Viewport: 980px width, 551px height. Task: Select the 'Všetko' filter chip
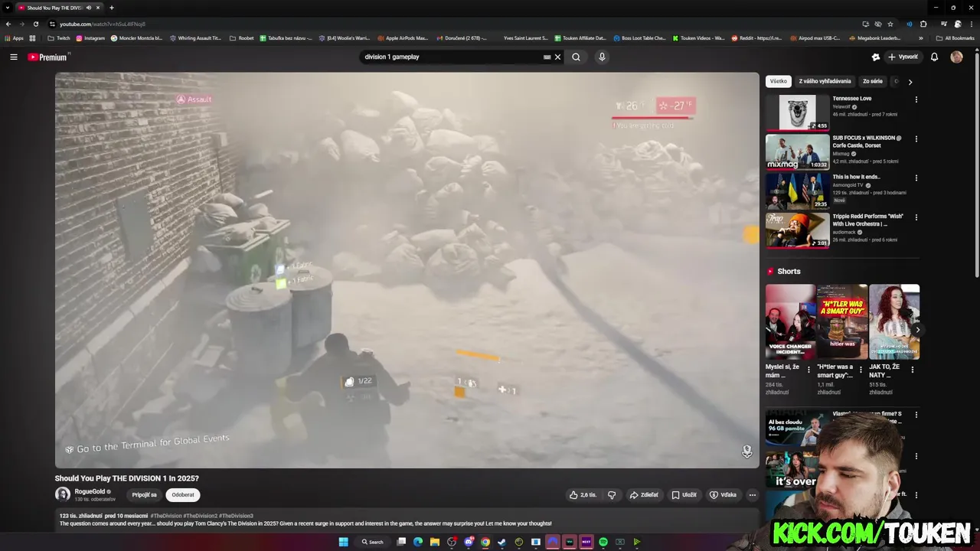(779, 81)
